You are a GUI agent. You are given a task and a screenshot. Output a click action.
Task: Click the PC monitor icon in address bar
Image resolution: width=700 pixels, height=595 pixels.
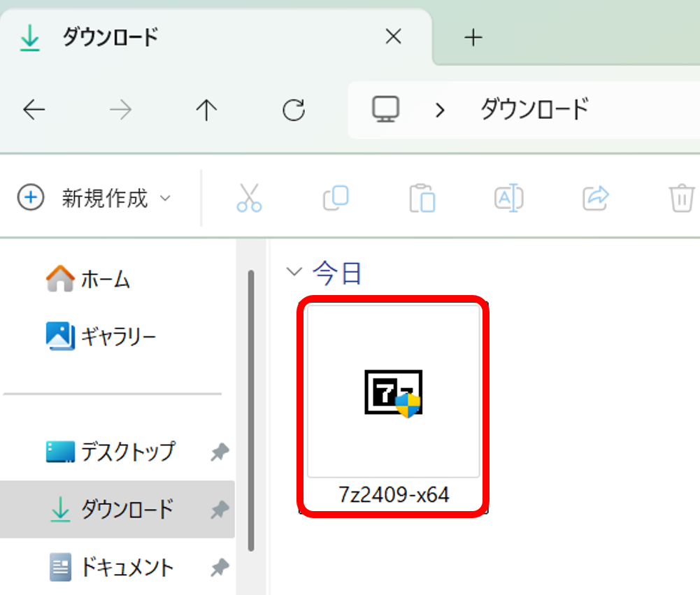(386, 109)
